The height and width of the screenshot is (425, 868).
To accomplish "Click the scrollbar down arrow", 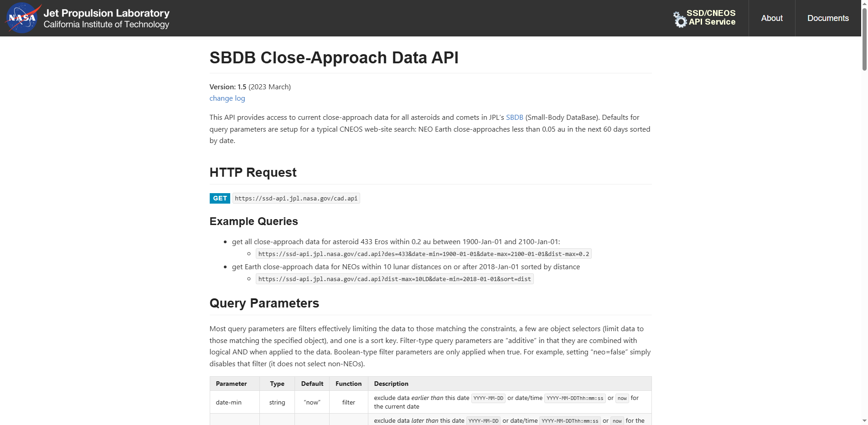I will tap(864, 421).
